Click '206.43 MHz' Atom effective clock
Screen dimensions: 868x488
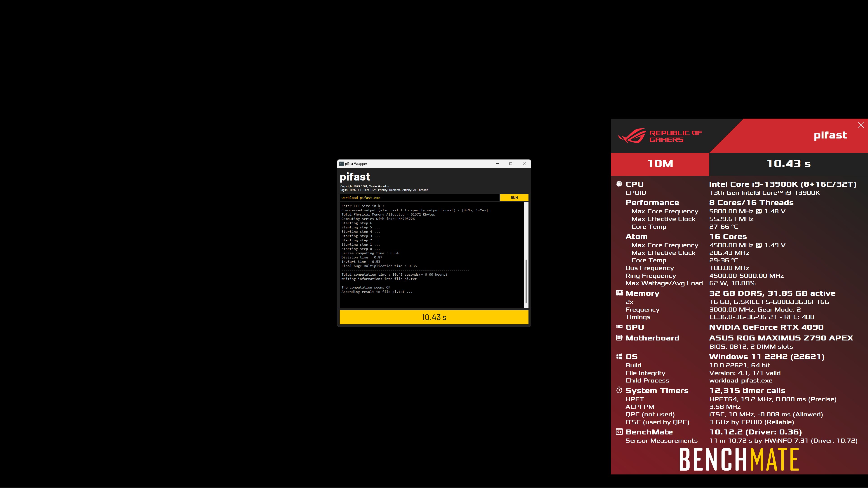click(x=729, y=253)
